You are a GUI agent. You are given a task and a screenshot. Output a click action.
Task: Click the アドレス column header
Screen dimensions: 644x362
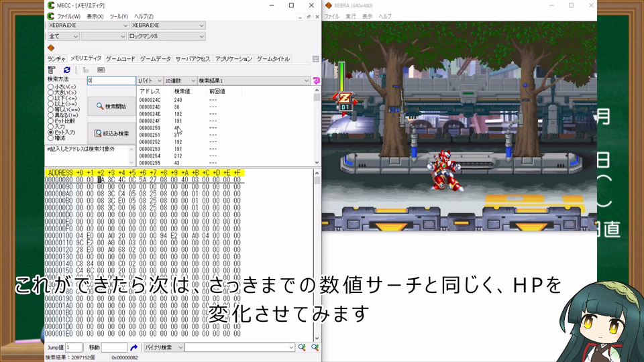pyautogui.click(x=150, y=92)
